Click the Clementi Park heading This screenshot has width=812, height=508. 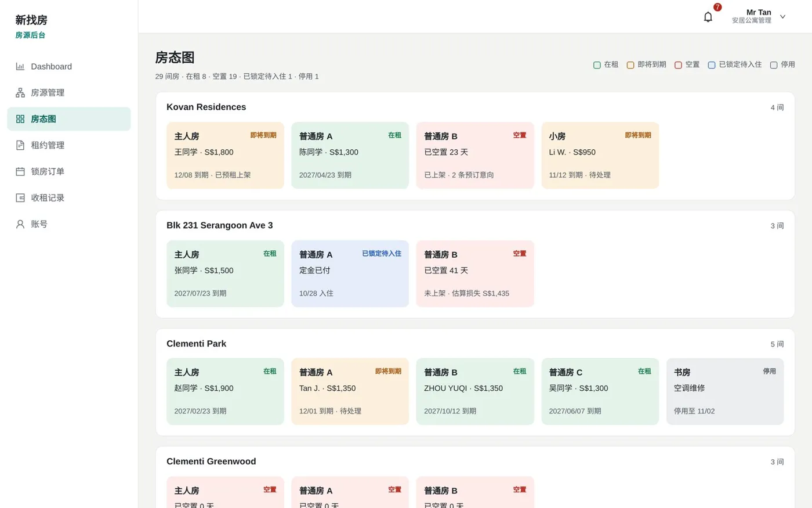click(x=196, y=344)
